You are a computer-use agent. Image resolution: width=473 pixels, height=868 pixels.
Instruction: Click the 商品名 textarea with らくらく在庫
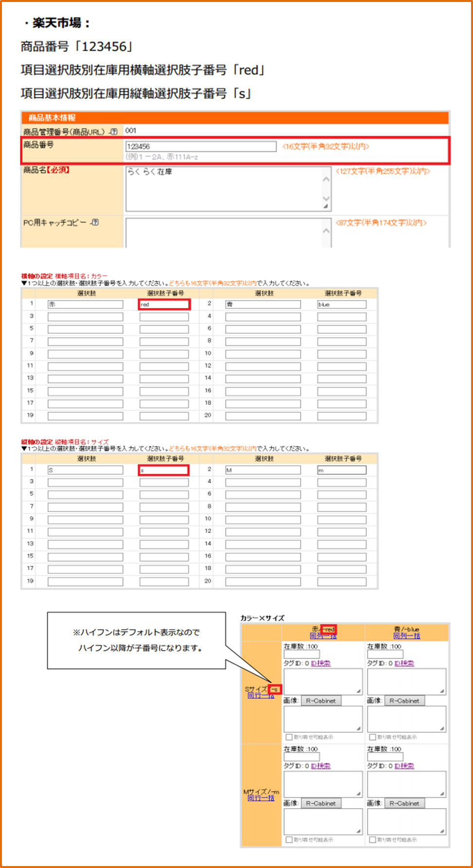[228, 189]
